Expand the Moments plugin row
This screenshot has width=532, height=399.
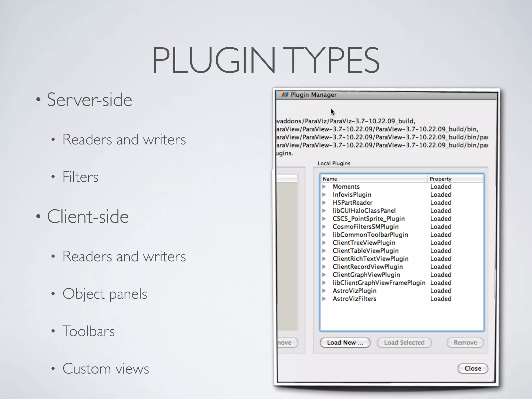coord(324,187)
